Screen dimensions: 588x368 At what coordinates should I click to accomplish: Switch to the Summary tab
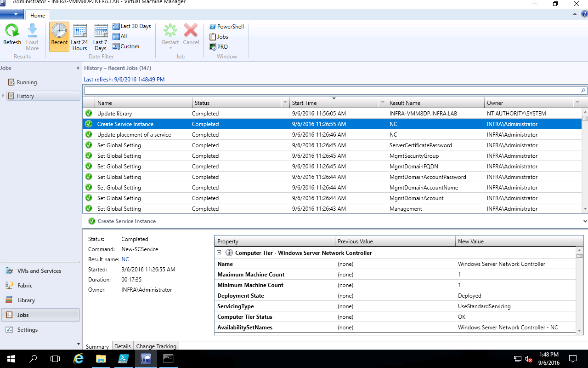(97, 346)
